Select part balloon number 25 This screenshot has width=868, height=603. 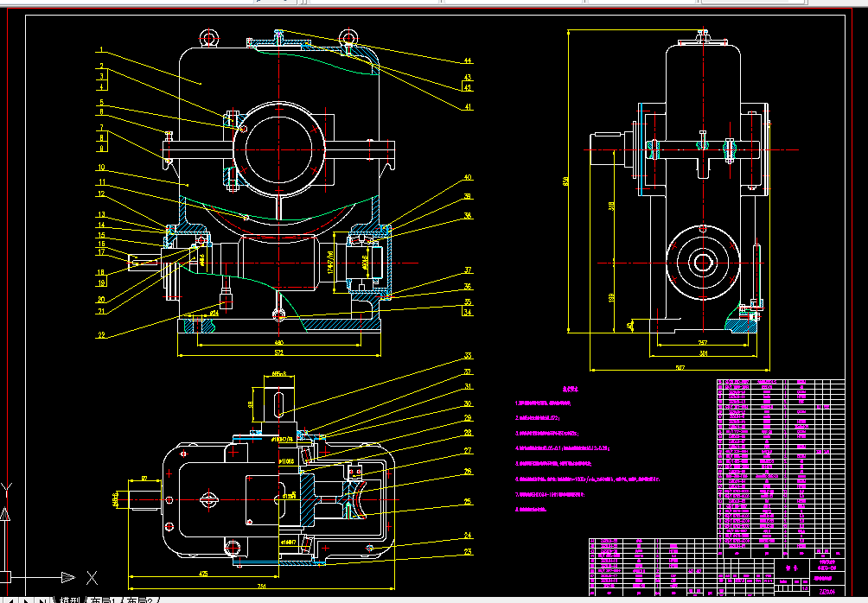468,502
